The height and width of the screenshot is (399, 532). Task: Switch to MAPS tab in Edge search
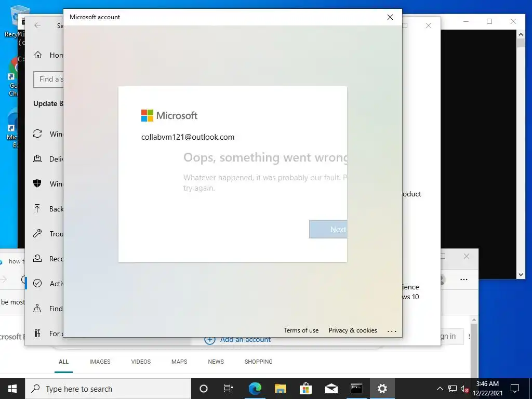pos(179,362)
